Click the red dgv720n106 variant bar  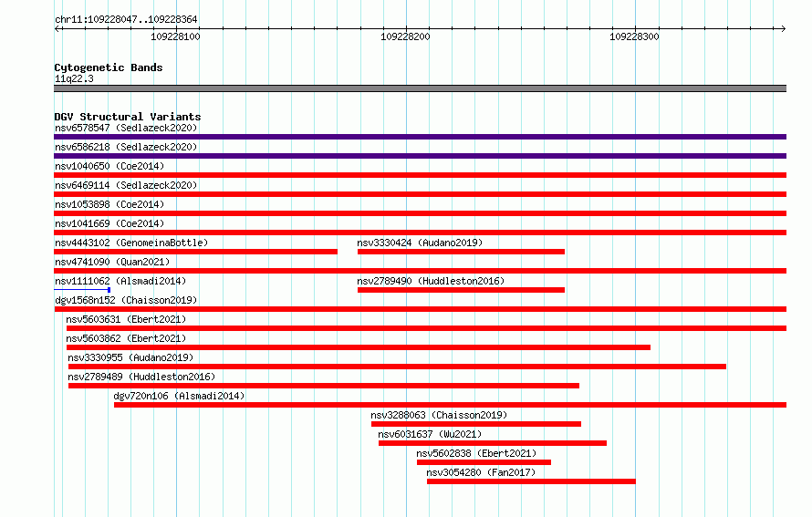[x=450, y=405]
